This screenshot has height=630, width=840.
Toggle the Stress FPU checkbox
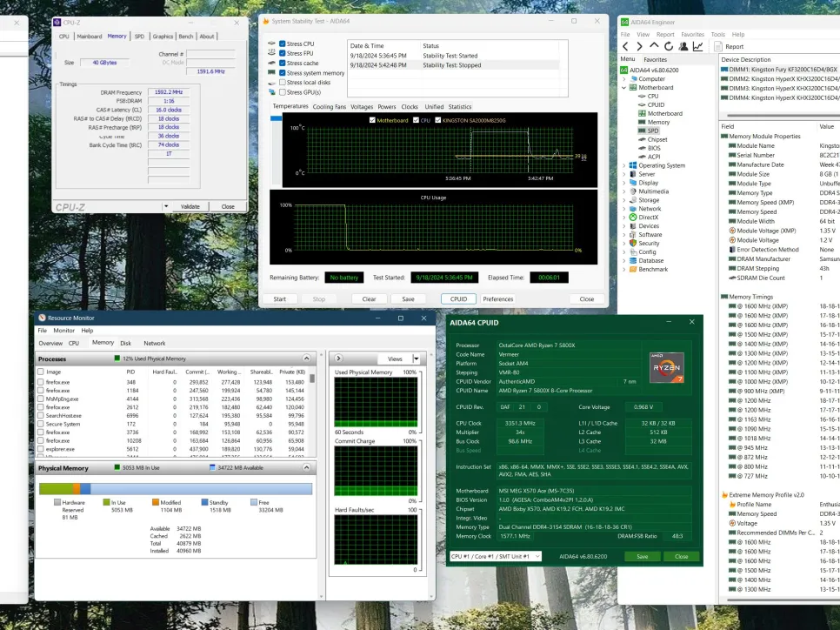tap(283, 54)
